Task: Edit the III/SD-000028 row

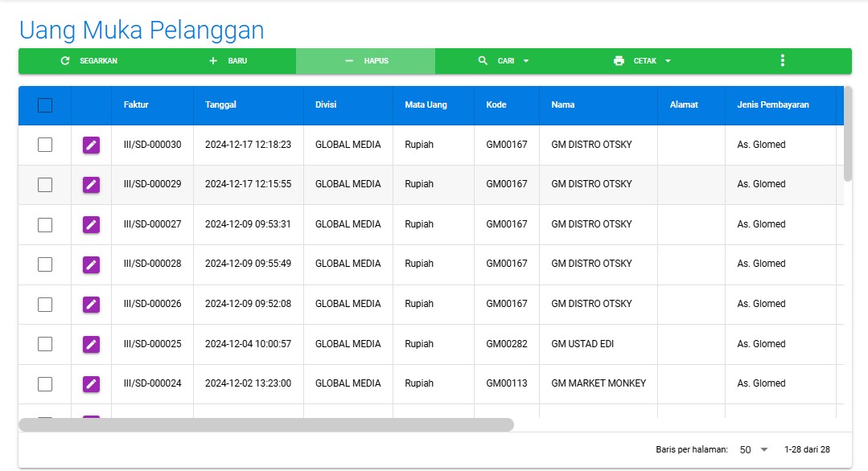Action: tap(91, 264)
